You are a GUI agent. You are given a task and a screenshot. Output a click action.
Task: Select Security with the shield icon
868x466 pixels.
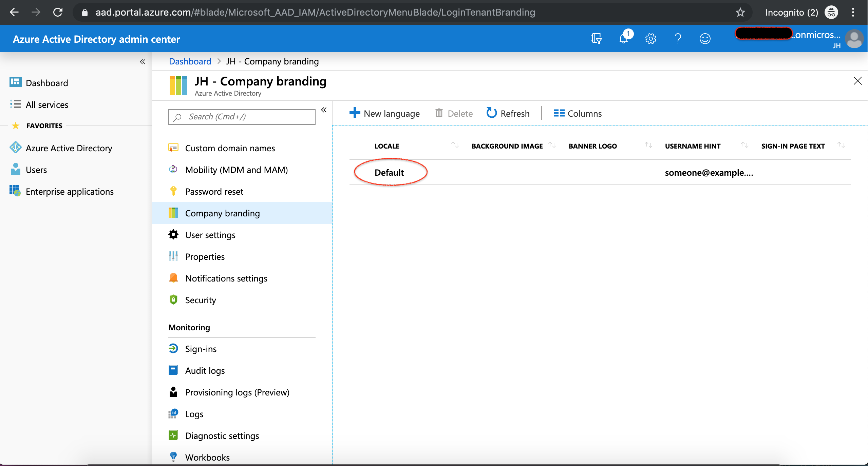click(201, 300)
